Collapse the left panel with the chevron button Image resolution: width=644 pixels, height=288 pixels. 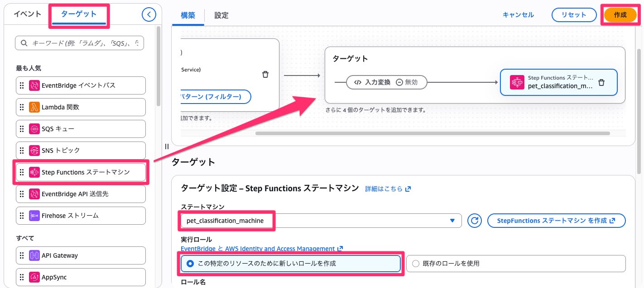pyautogui.click(x=149, y=15)
